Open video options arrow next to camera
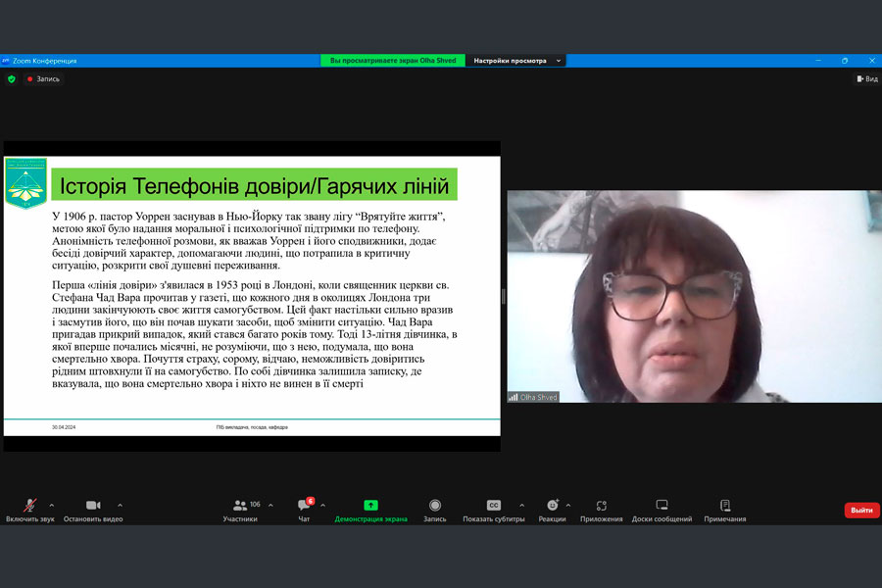 pyautogui.click(x=120, y=506)
